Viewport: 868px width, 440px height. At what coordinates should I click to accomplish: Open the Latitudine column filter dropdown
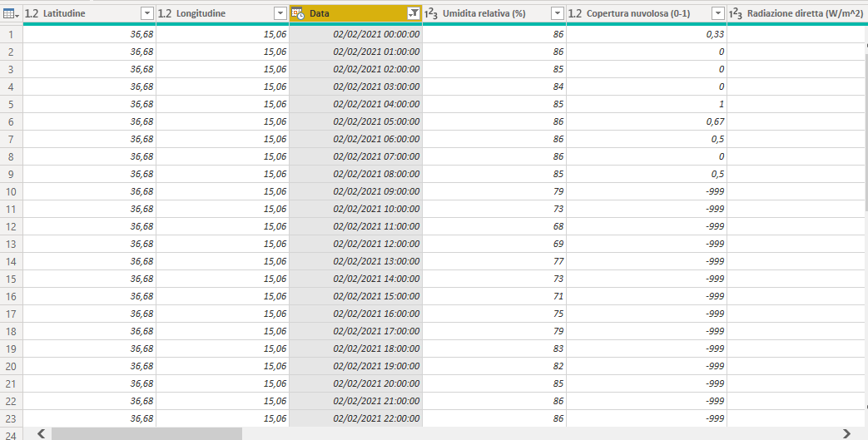coord(147,13)
